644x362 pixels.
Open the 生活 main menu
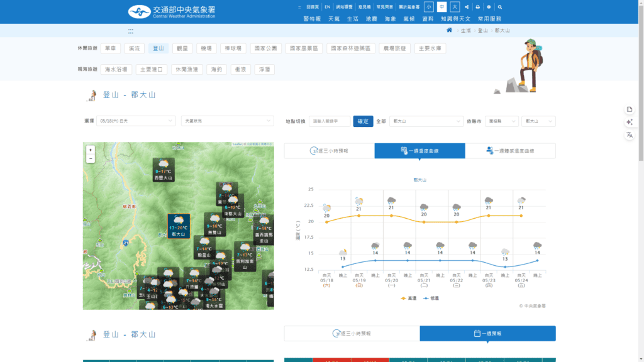pyautogui.click(x=353, y=19)
